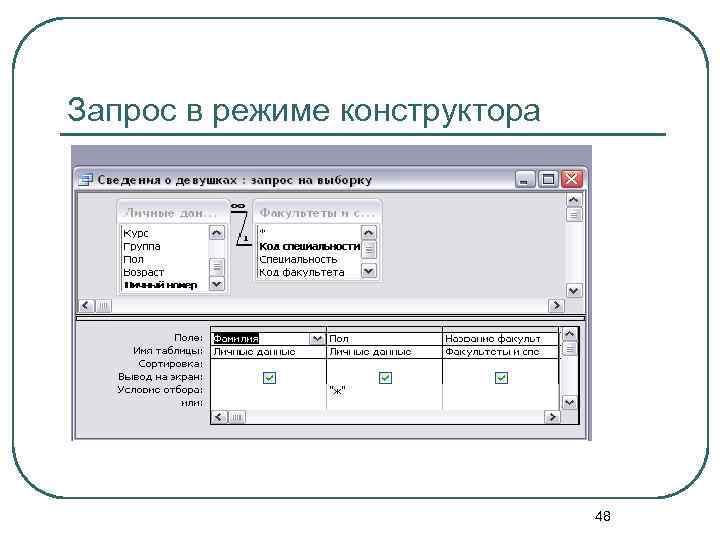Click the Название факульт field cell
The image size is (720, 540).
point(501,339)
